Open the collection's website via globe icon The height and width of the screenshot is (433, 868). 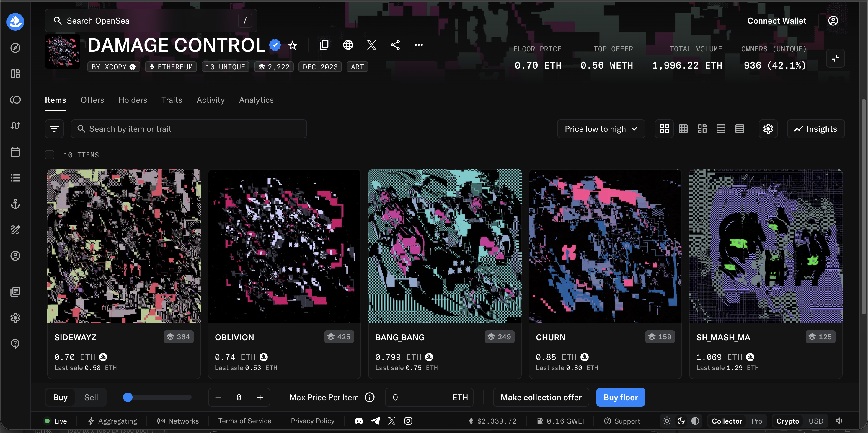click(x=348, y=45)
